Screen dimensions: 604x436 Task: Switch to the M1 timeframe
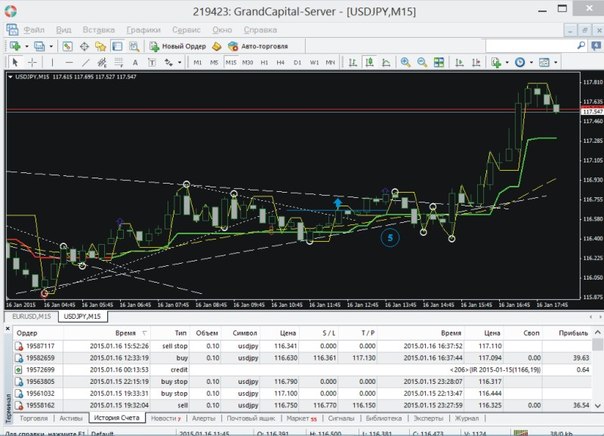point(198,62)
